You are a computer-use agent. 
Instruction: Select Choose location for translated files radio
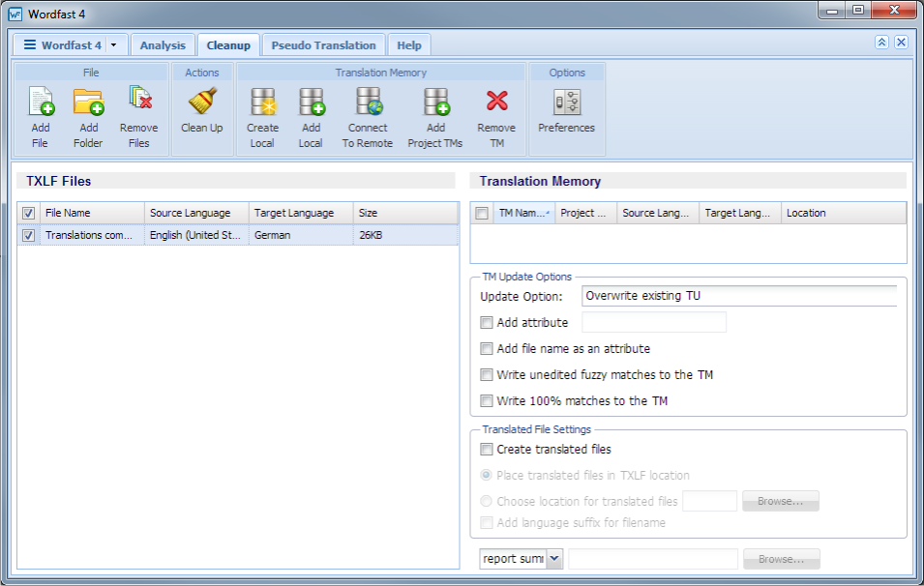pyautogui.click(x=486, y=501)
